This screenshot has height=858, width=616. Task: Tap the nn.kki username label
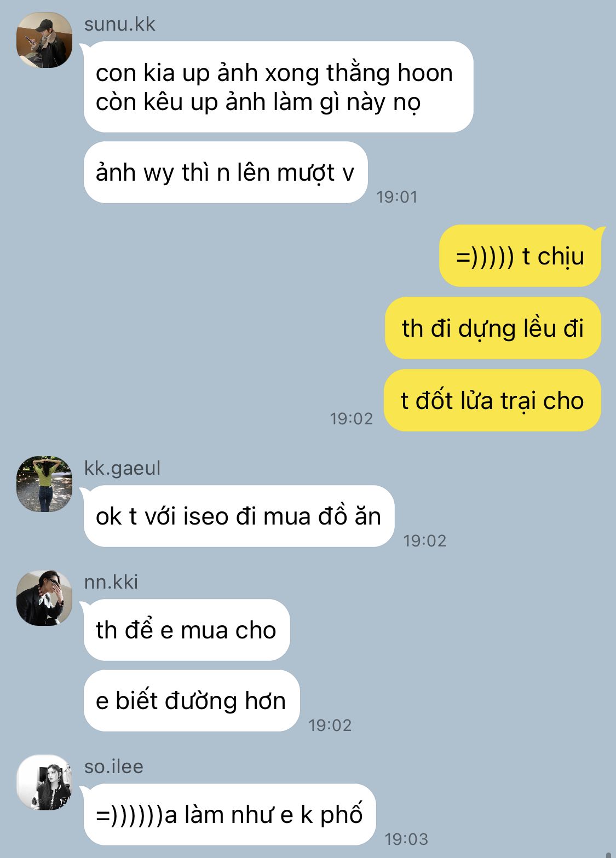[111, 581]
